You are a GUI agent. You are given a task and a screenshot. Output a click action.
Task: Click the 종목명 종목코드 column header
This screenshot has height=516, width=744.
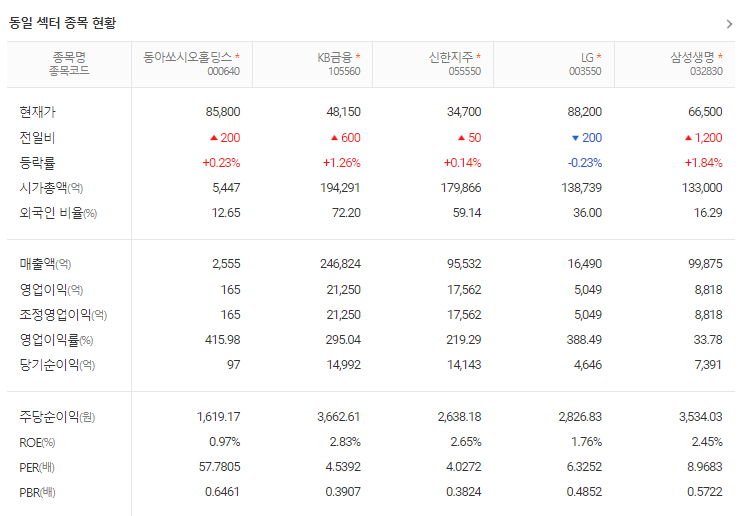69,64
